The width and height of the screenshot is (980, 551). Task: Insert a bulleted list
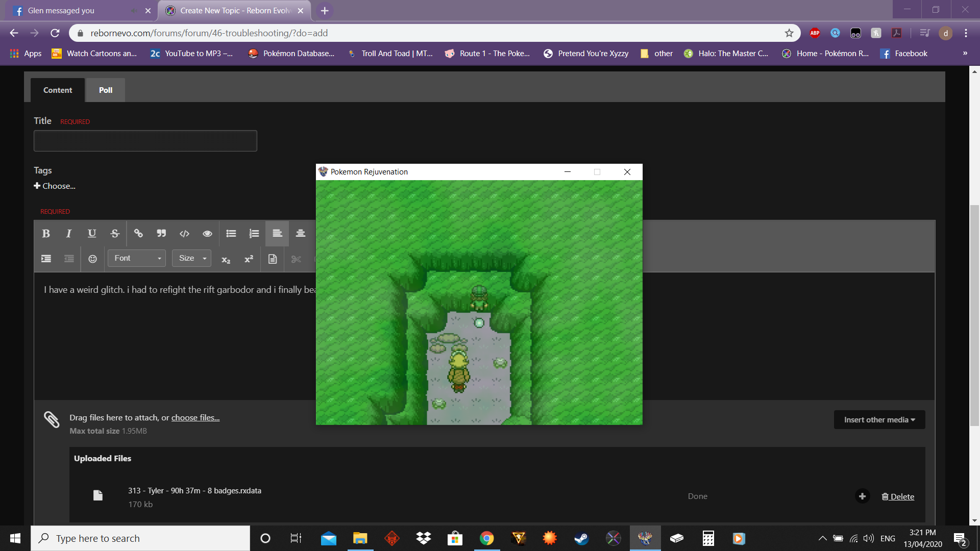tap(231, 234)
